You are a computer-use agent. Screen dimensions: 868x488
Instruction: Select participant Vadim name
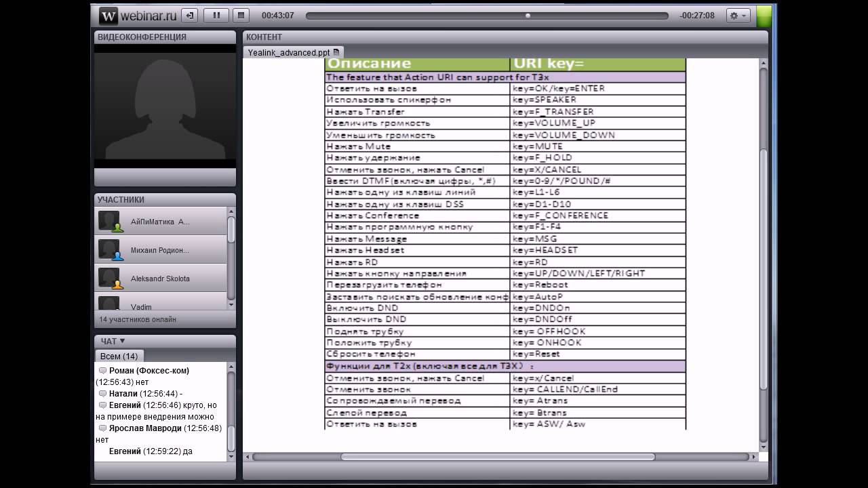pyautogui.click(x=141, y=307)
